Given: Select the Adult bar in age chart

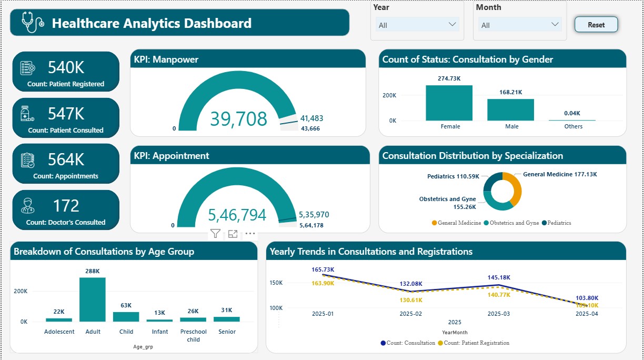Looking at the screenshot, I should (x=93, y=299).
